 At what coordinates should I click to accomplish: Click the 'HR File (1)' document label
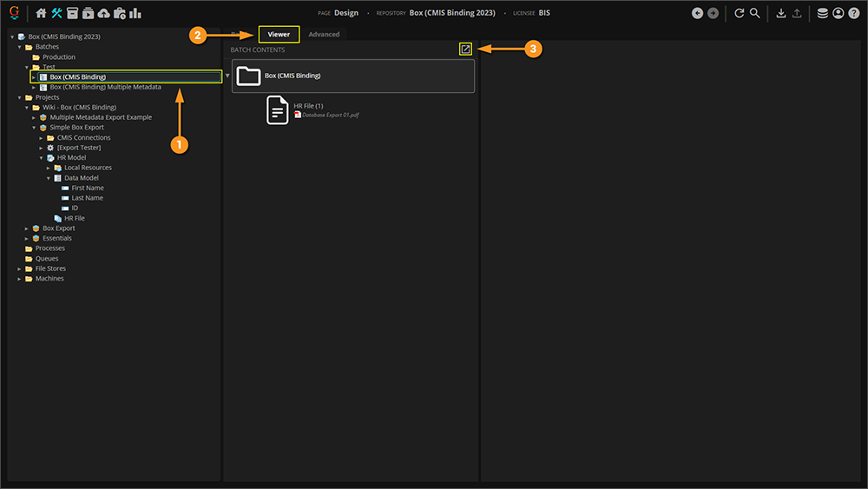tap(308, 106)
